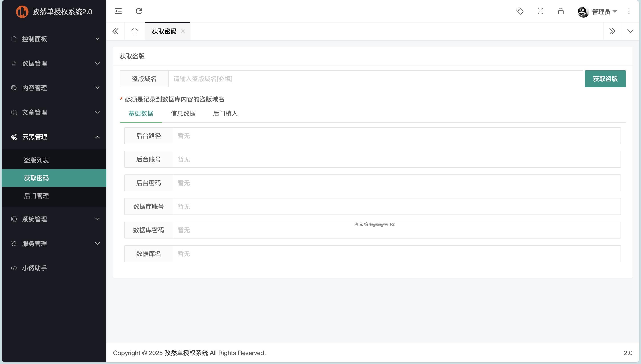Screen dimensions: 641x364
Task: Open the 管理员 user dropdown
Action: point(601,12)
